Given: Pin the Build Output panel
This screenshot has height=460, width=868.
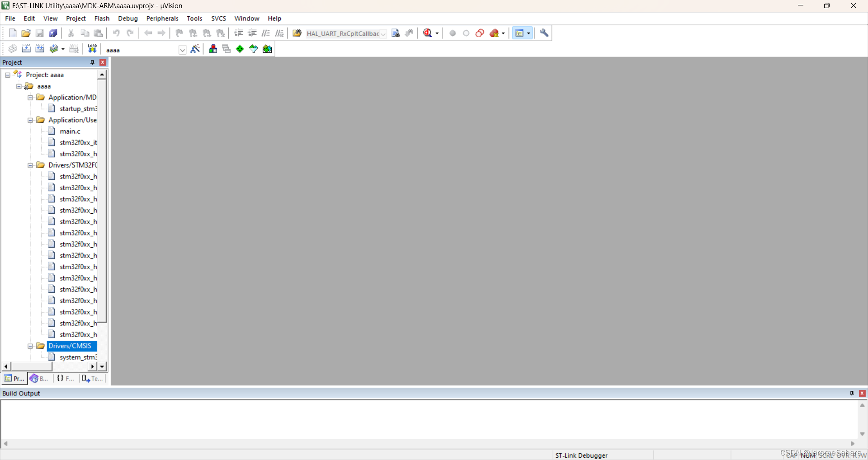Looking at the screenshot, I should pyautogui.click(x=852, y=394).
